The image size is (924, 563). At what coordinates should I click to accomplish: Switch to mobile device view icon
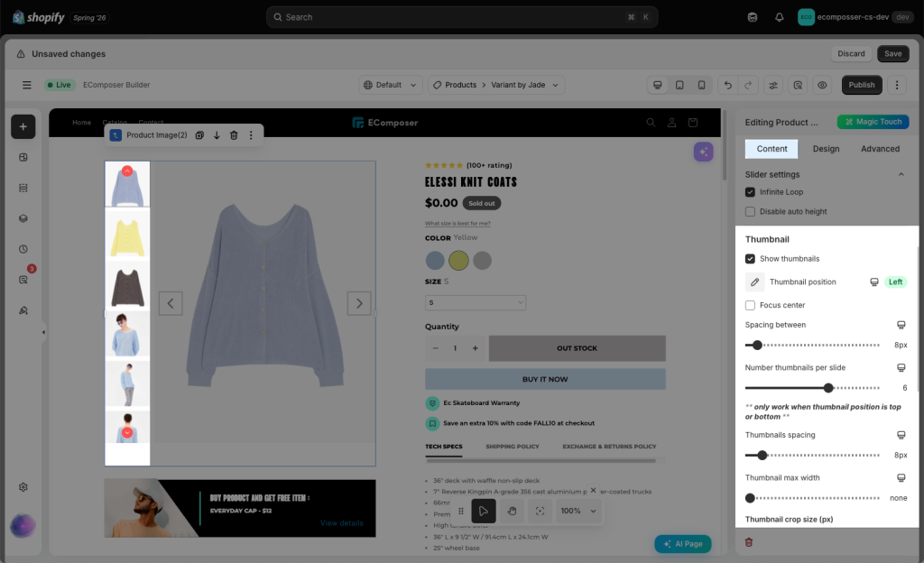click(x=701, y=85)
